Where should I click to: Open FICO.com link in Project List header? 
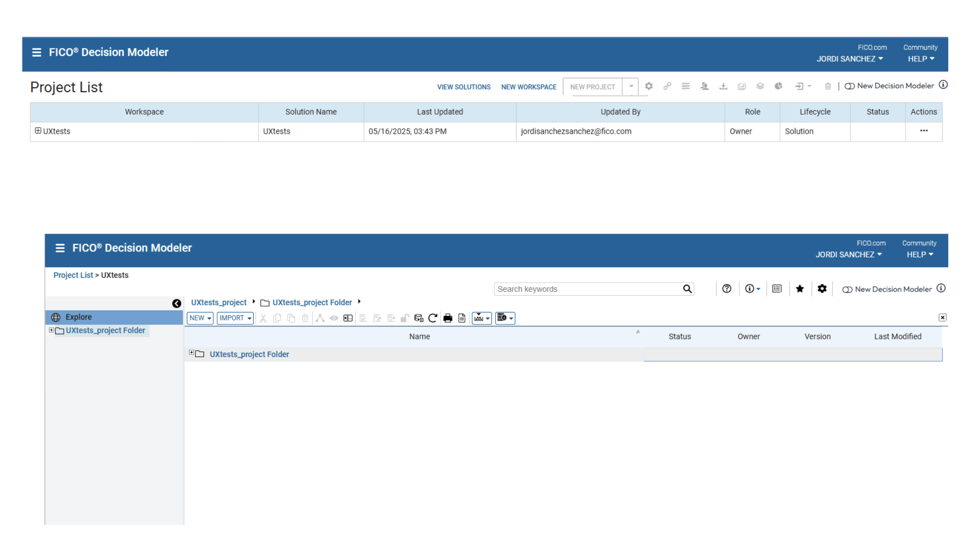872,47
